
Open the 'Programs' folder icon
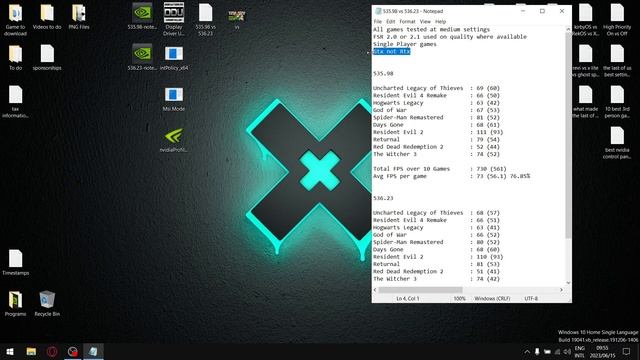tap(16, 304)
